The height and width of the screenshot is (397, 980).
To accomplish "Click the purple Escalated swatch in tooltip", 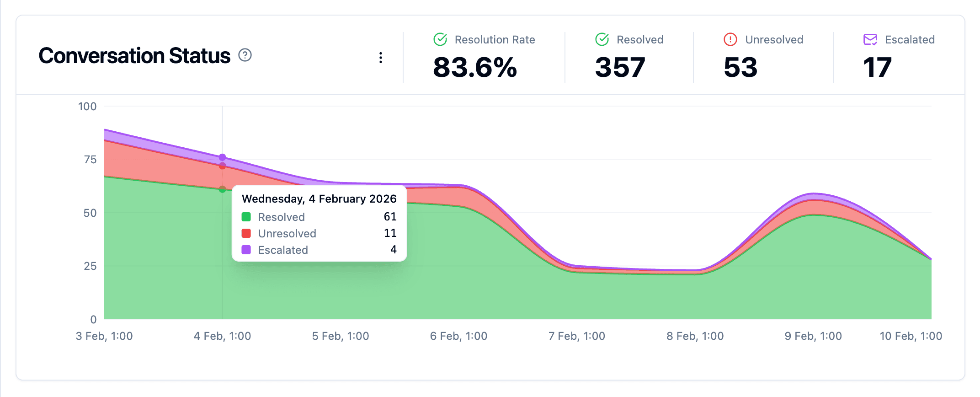I will pos(246,250).
